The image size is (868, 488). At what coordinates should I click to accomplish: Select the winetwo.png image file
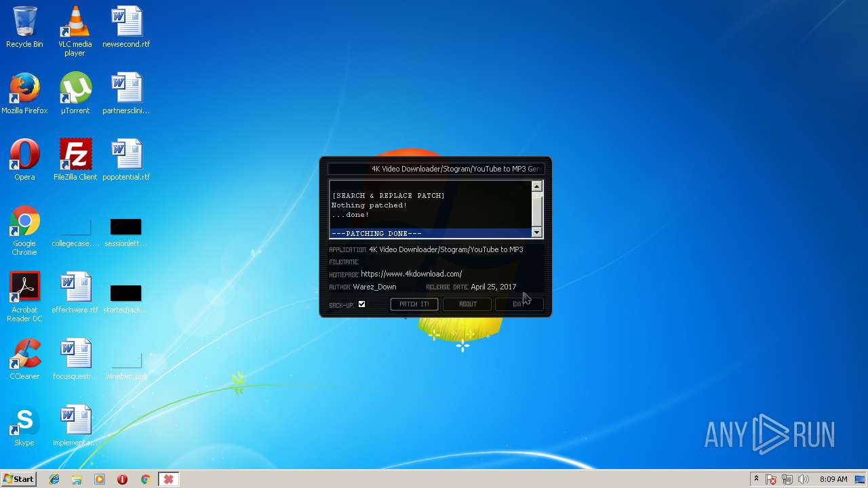point(126,364)
